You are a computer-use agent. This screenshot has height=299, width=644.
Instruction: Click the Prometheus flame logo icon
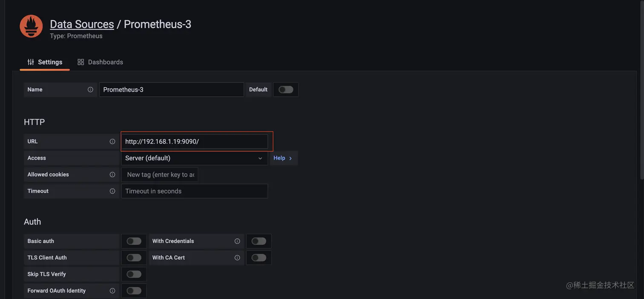click(x=31, y=26)
